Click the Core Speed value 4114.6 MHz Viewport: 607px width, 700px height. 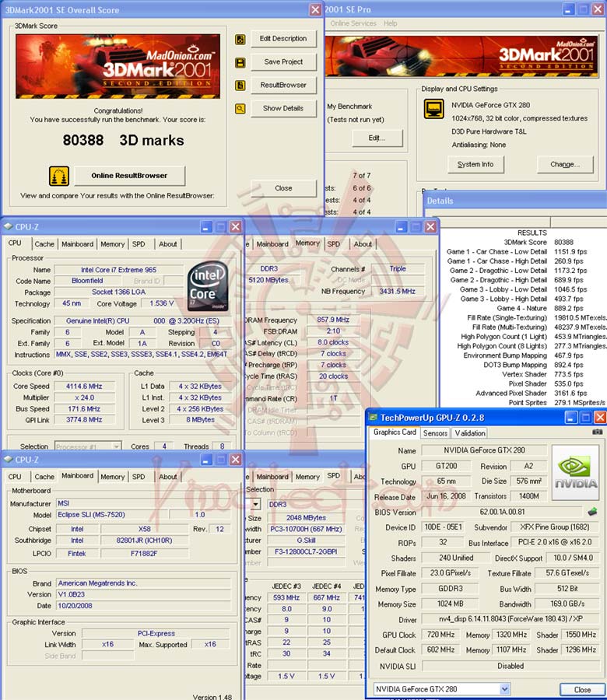[84, 386]
